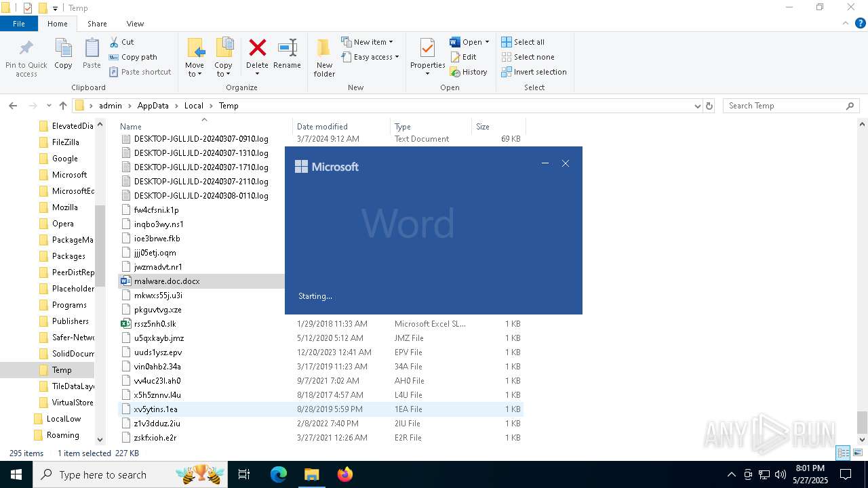Open the File menu tab

(x=19, y=24)
